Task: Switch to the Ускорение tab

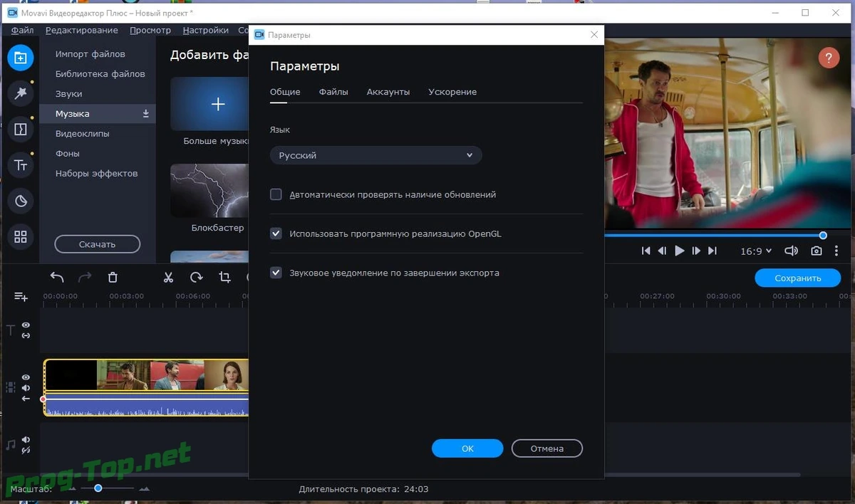Action: point(452,92)
